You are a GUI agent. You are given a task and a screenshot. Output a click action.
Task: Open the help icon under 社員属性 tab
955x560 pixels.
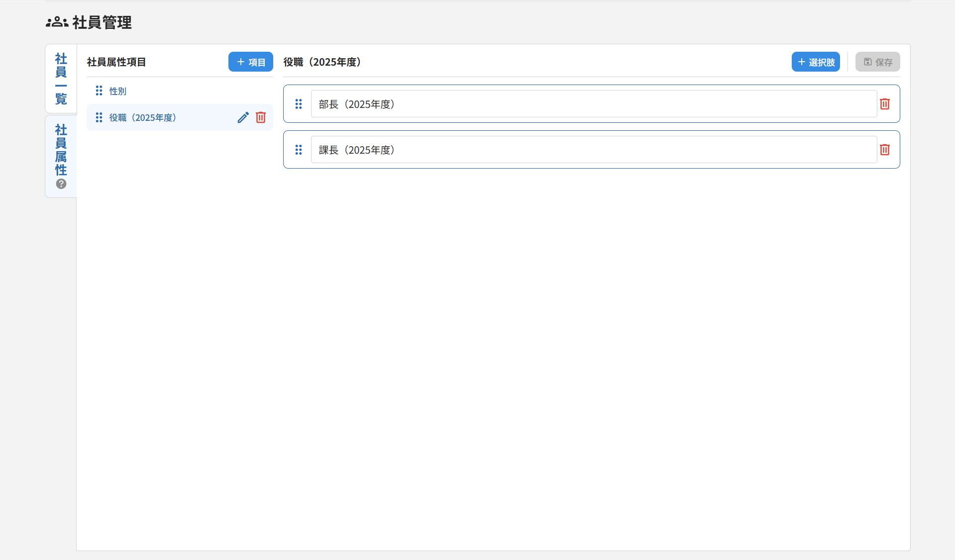(61, 184)
